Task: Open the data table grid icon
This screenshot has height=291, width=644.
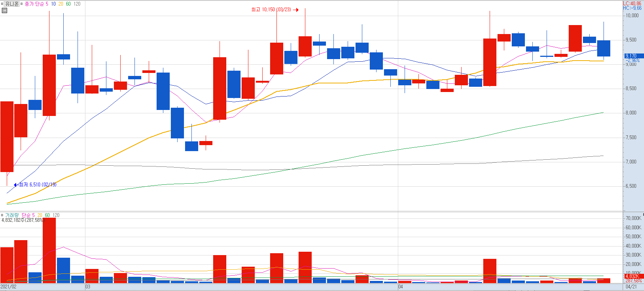Action: pos(4,10)
